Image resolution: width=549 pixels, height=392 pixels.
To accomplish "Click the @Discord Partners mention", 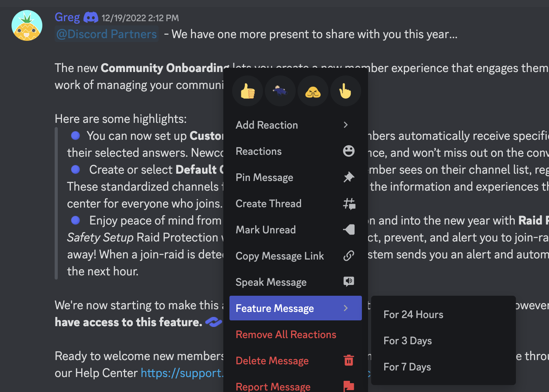I will pyautogui.click(x=107, y=34).
